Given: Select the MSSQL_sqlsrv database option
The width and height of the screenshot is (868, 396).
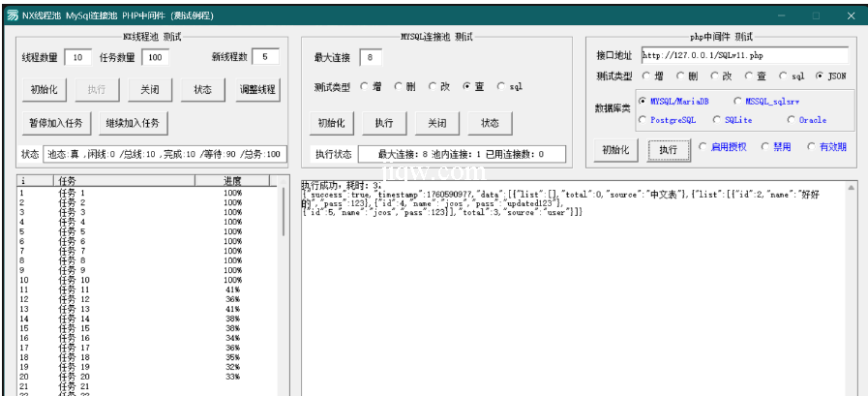Looking at the screenshot, I should coord(739,101).
